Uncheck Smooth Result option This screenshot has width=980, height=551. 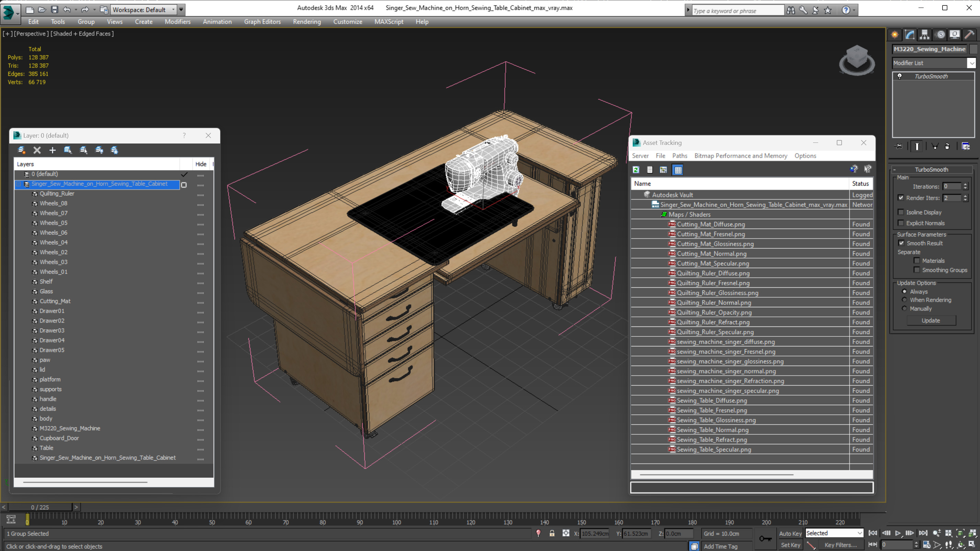pos(901,243)
